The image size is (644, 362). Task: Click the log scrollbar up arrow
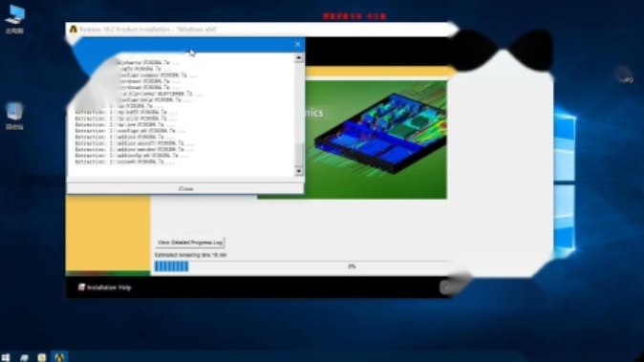point(299,58)
